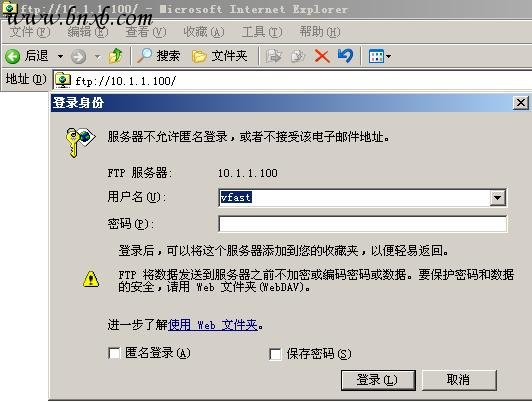532x402 pixels.
Task: Open the Views button dropdown
Action: tap(380, 56)
